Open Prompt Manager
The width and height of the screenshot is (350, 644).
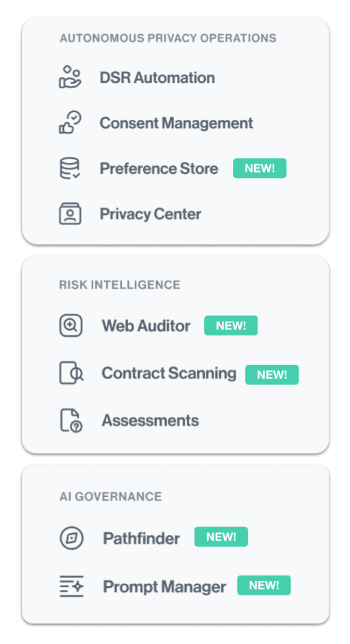click(164, 587)
